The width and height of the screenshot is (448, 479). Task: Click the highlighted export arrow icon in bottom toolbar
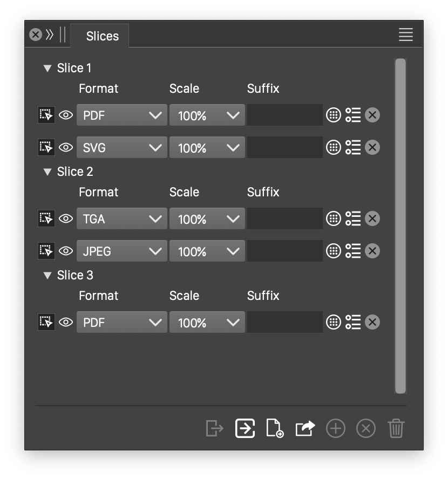coord(245,429)
